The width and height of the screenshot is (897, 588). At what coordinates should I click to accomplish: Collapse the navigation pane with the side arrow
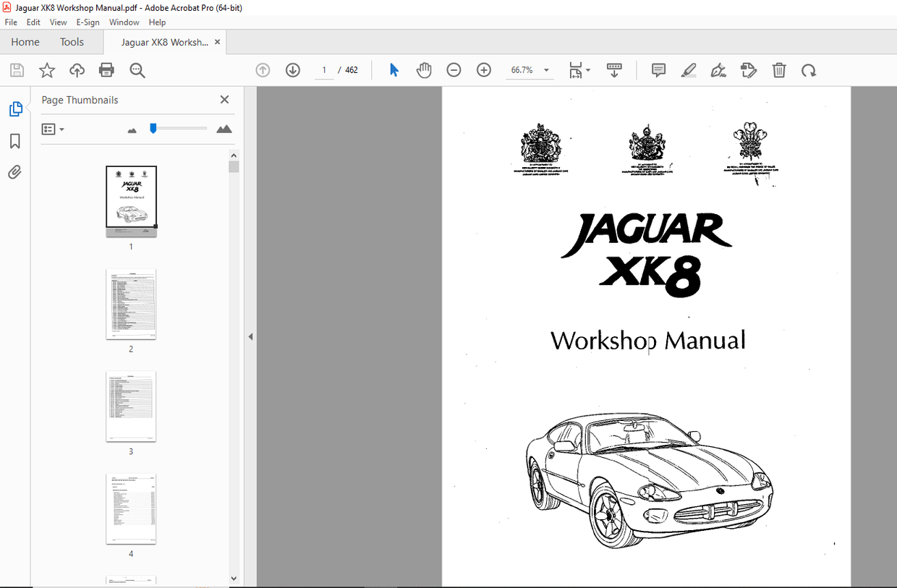(x=250, y=336)
